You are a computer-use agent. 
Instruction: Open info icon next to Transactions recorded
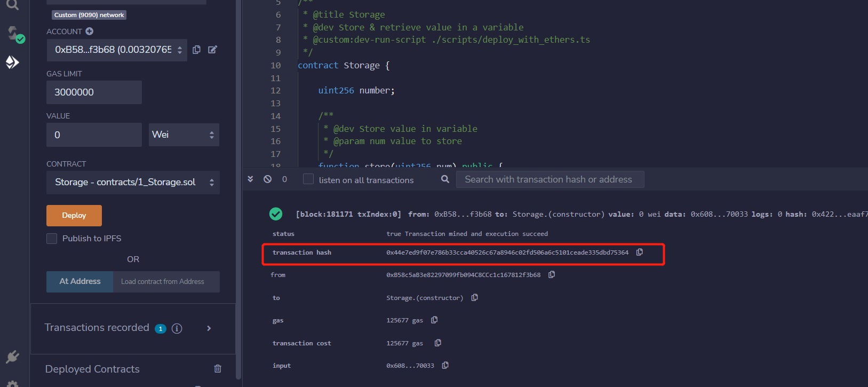[177, 328]
